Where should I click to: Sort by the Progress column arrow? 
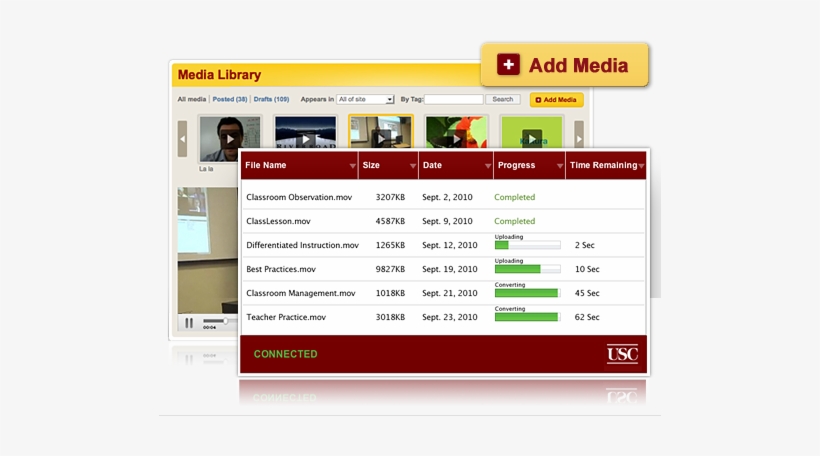(560, 166)
